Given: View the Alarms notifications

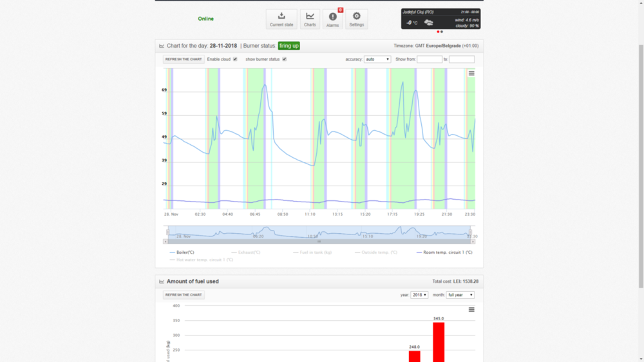Looking at the screenshot, I should [x=332, y=19].
